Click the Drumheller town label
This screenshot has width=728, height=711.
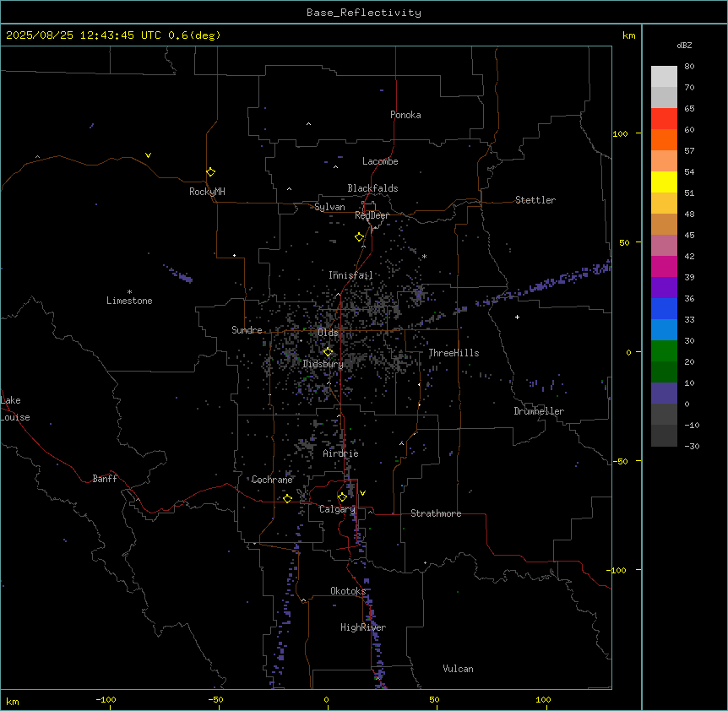[539, 411]
